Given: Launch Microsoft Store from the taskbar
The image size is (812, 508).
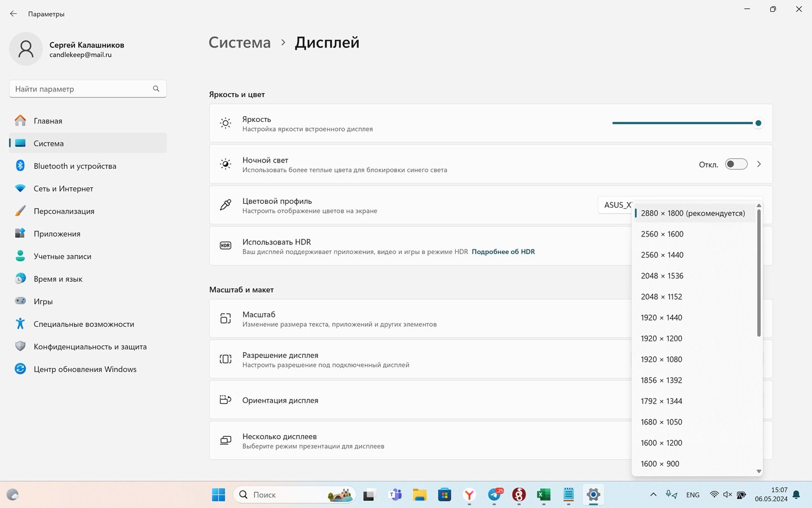Looking at the screenshot, I should tap(445, 495).
